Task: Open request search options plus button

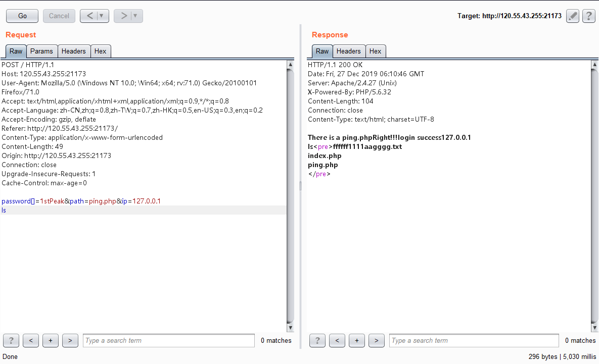Action: coord(51,340)
